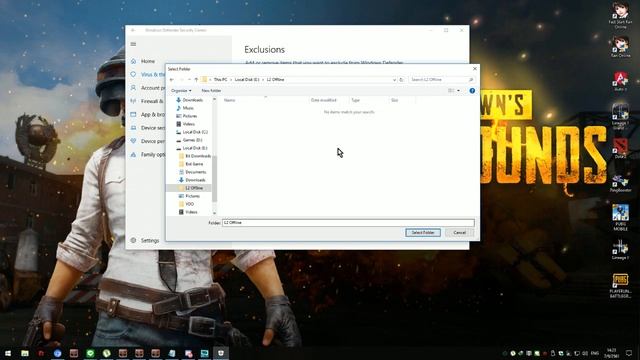Open PingBooster desktop shortcut

(x=620, y=183)
